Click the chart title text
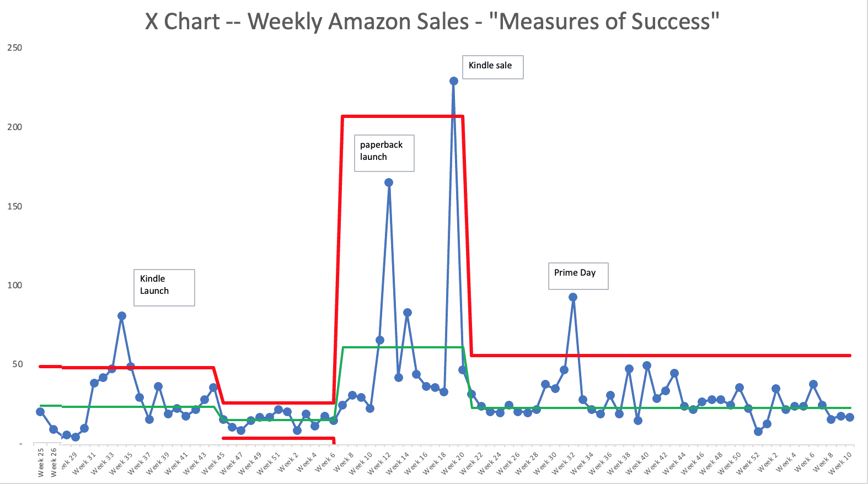This screenshot has height=484, width=868. pyautogui.click(x=432, y=22)
